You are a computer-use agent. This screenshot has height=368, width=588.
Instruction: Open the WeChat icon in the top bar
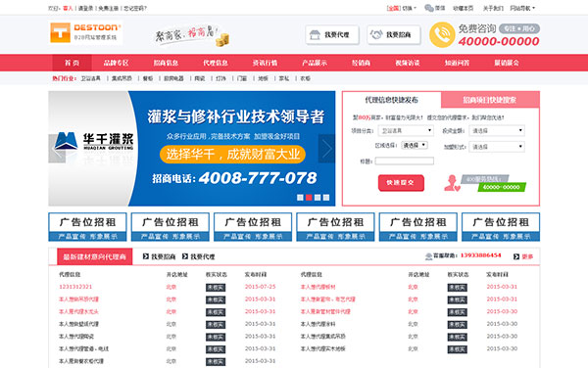point(429,8)
